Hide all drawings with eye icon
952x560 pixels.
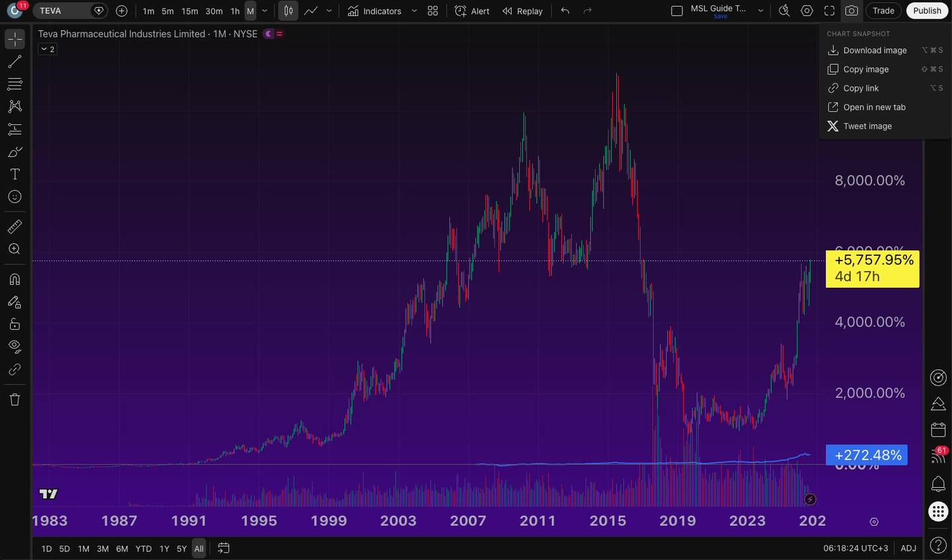tap(15, 346)
